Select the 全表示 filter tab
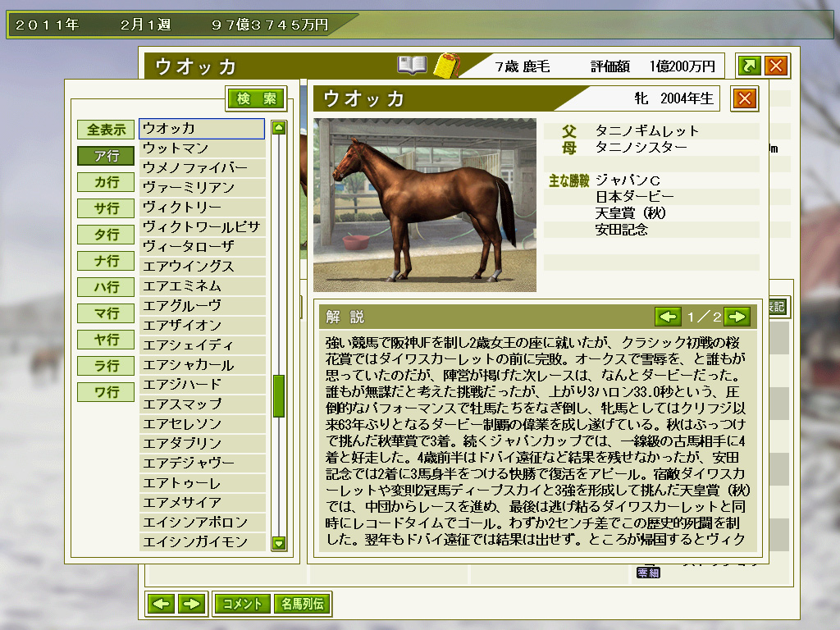 (x=106, y=130)
